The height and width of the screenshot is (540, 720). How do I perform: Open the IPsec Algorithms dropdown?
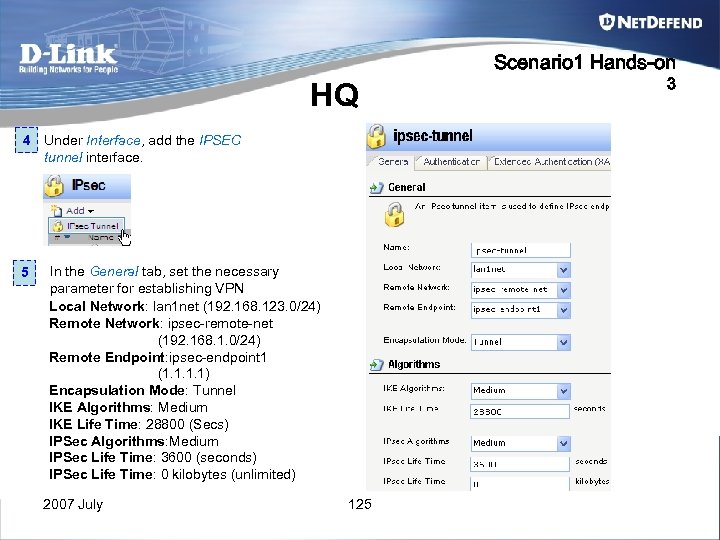520,443
